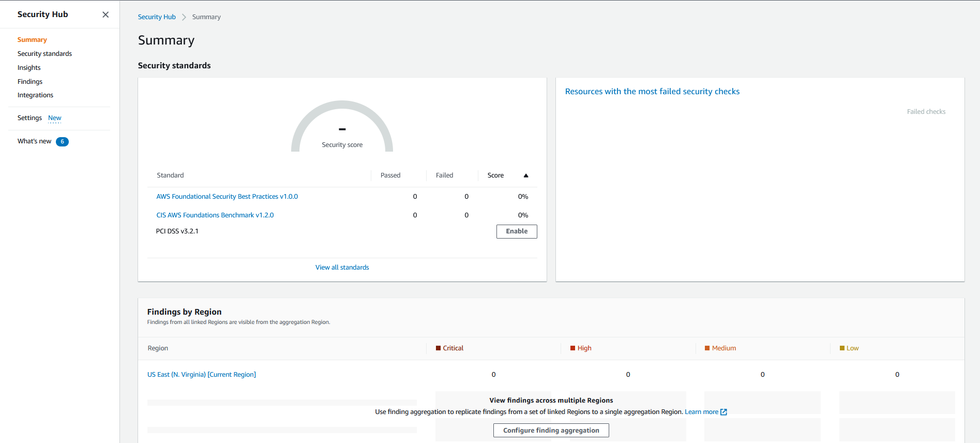Click Configure finding aggregation button
The image size is (980, 443).
[x=551, y=431]
